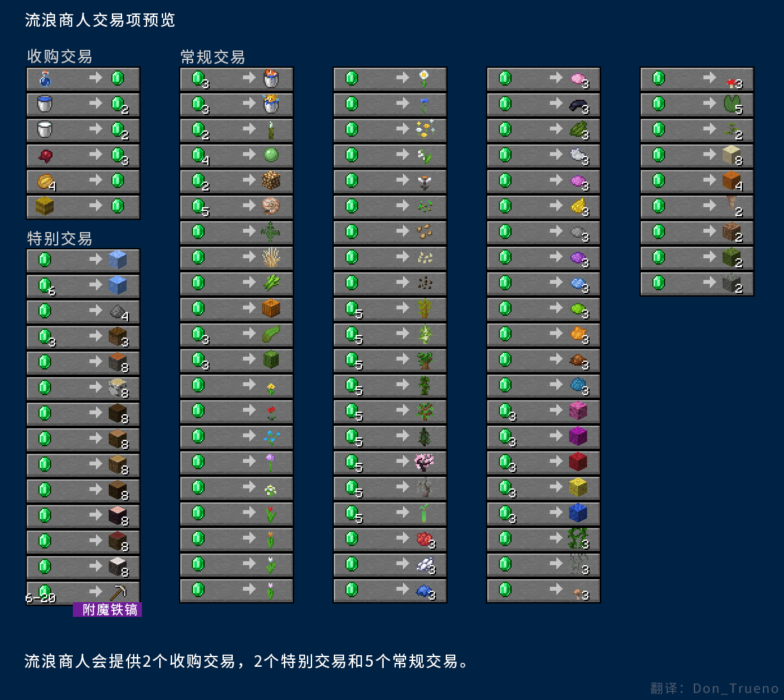Viewport: 784px width, 700px height.
Task: Click the packed ice costing 6 emeralds
Action: point(117,285)
